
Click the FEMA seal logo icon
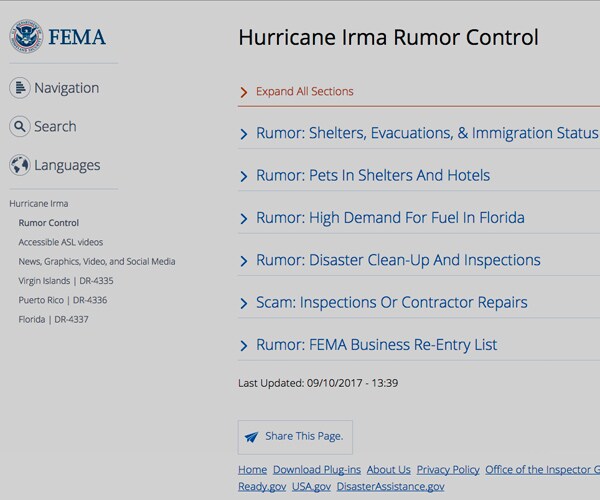27,36
